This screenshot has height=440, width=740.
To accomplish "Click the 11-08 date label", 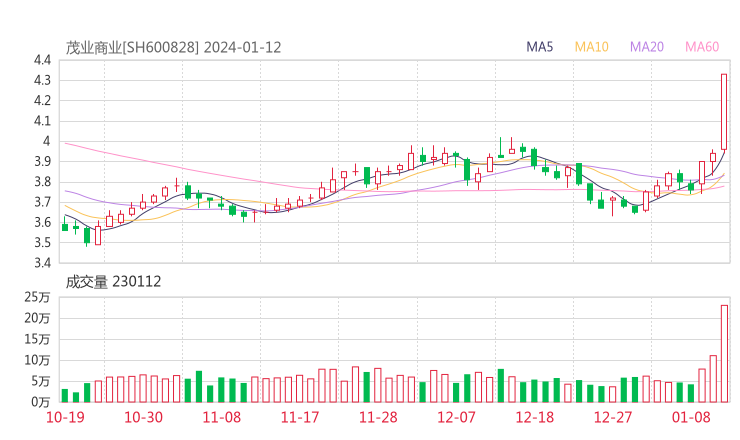I will [222, 417].
